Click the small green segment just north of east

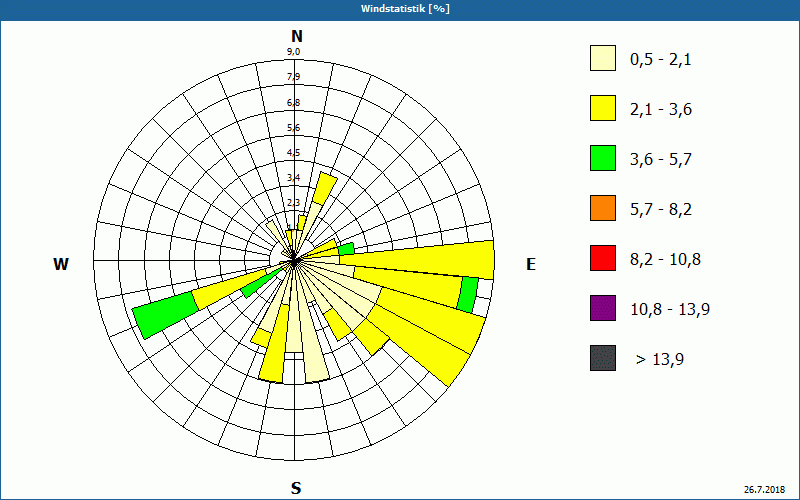point(346,249)
